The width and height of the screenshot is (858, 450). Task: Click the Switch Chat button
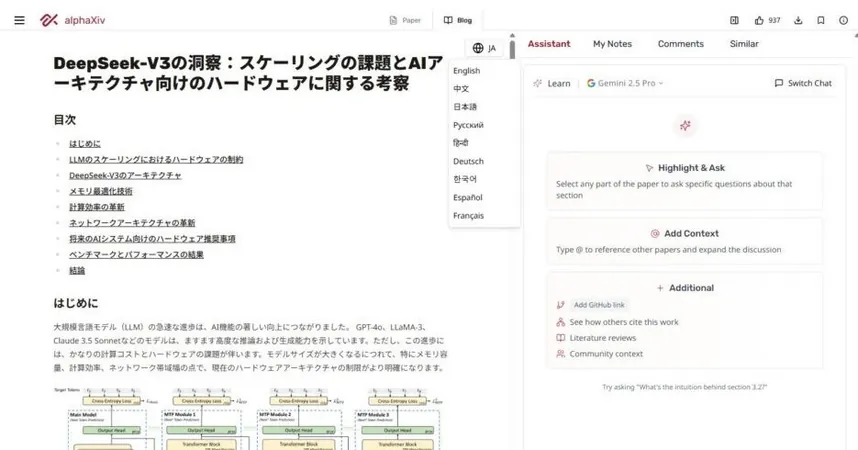click(803, 83)
